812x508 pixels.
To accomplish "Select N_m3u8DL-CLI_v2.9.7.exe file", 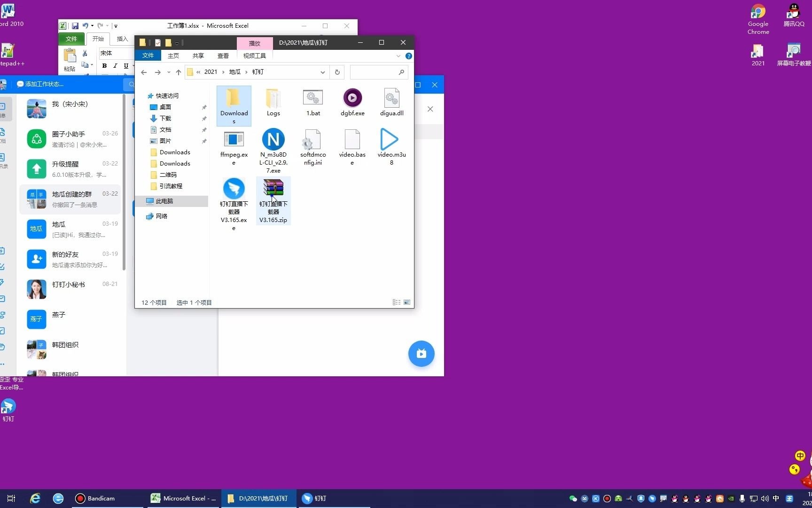I will pos(273,151).
